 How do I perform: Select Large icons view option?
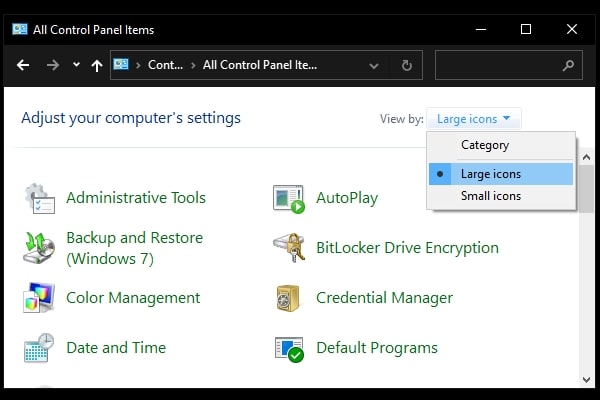(501, 174)
